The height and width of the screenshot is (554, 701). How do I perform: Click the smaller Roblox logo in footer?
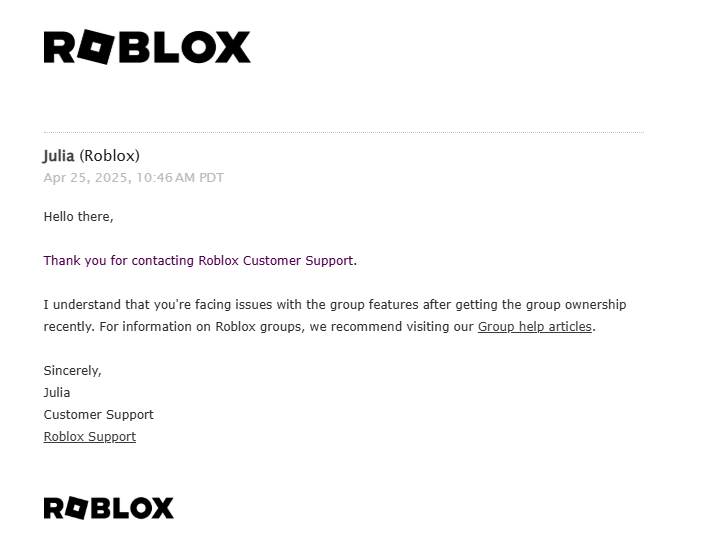(x=109, y=508)
